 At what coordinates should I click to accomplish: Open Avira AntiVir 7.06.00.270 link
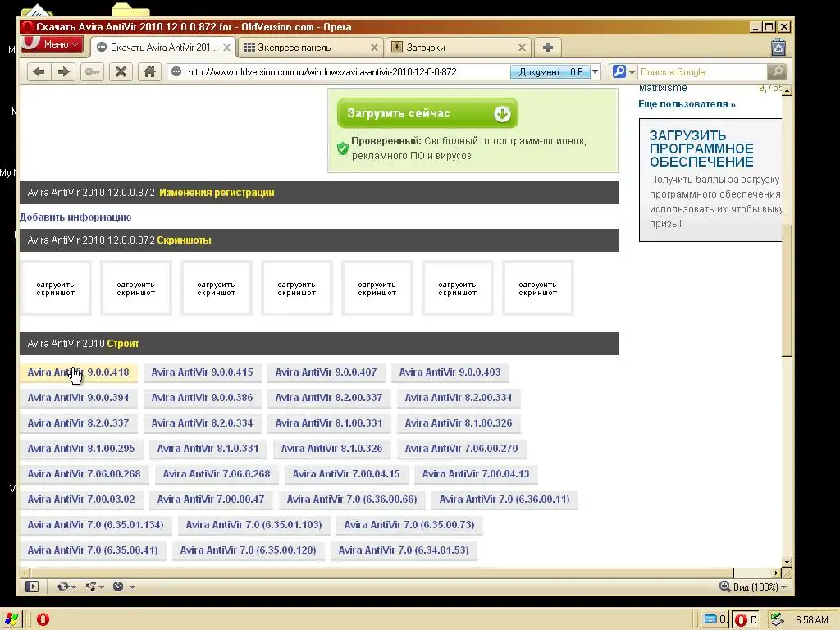(461, 449)
